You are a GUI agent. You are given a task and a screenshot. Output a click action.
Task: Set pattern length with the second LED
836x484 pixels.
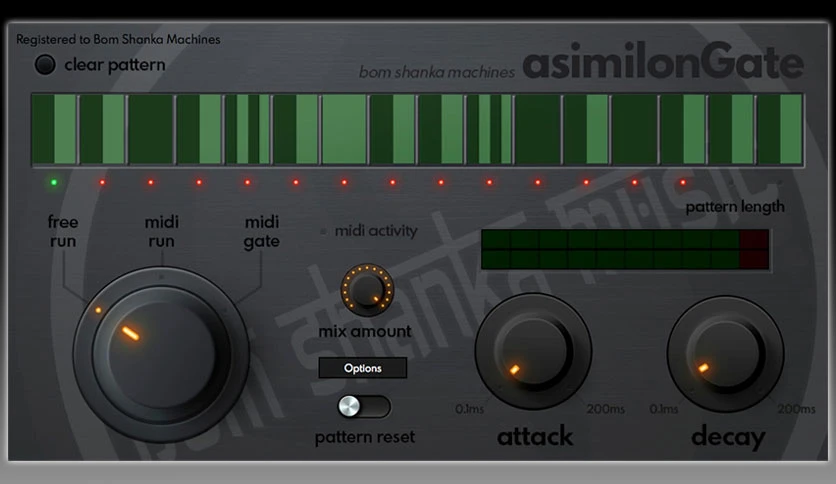point(102,182)
